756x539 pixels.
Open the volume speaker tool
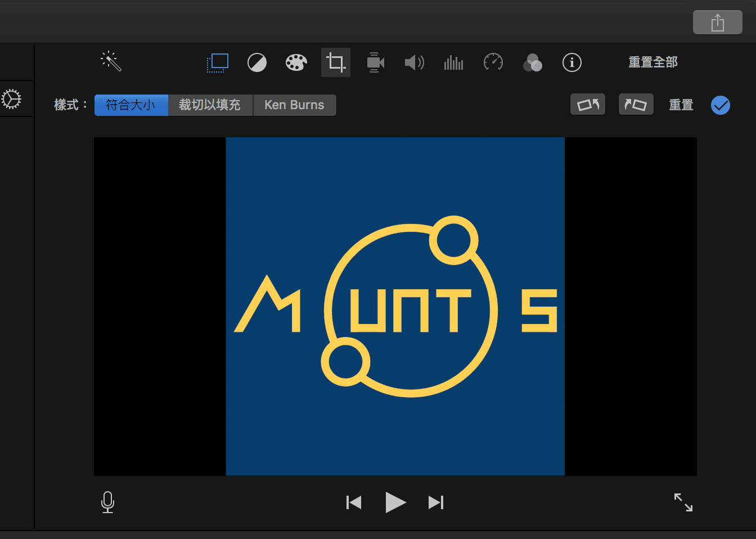(x=415, y=62)
